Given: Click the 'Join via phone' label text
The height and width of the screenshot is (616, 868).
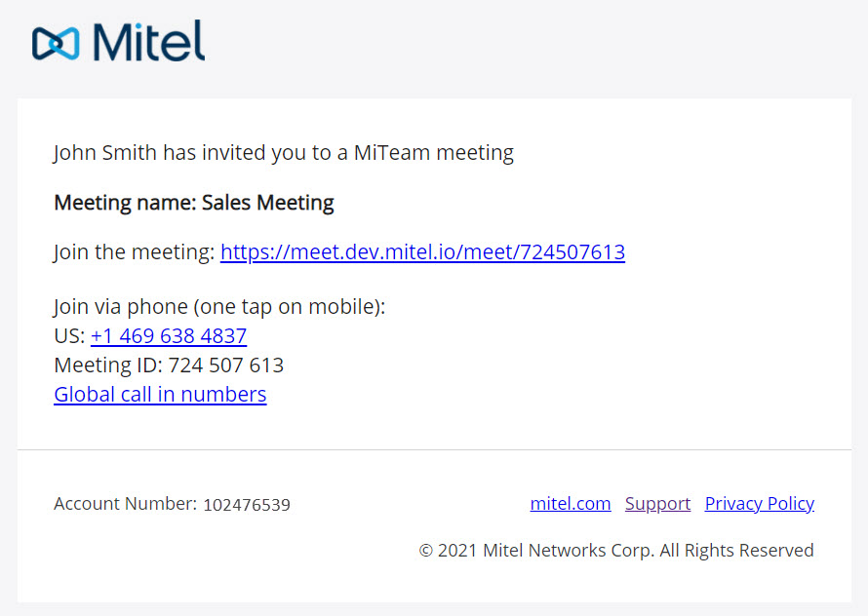Looking at the screenshot, I should pyautogui.click(x=219, y=307).
